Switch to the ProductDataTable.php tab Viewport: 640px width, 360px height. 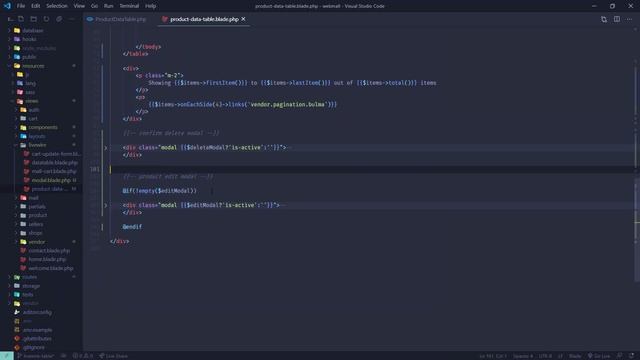click(x=120, y=19)
